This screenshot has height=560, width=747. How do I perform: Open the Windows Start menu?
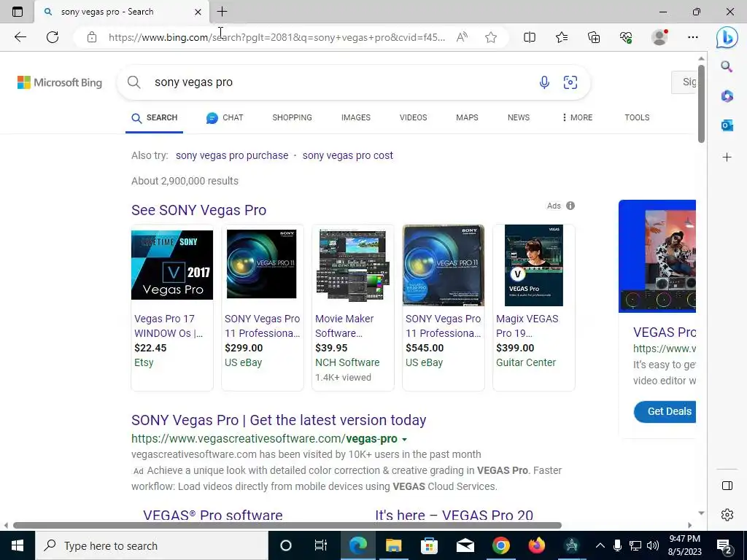(x=18, y=545)
